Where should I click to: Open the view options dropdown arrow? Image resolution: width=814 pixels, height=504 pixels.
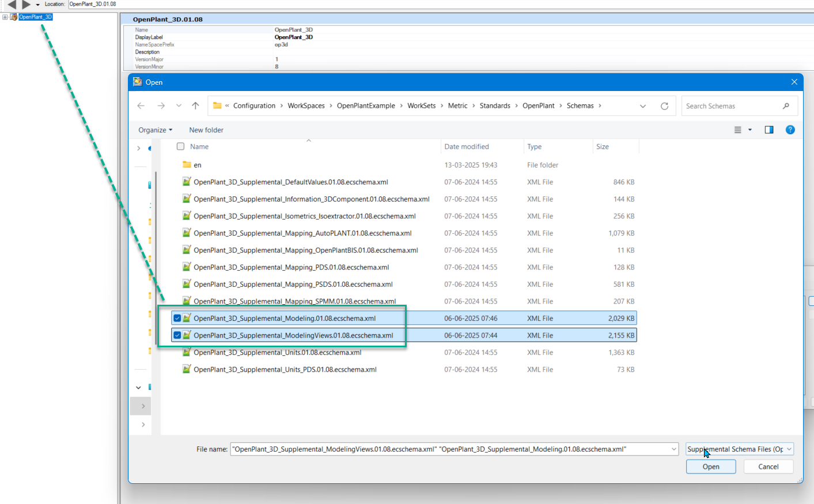point(750,130)
